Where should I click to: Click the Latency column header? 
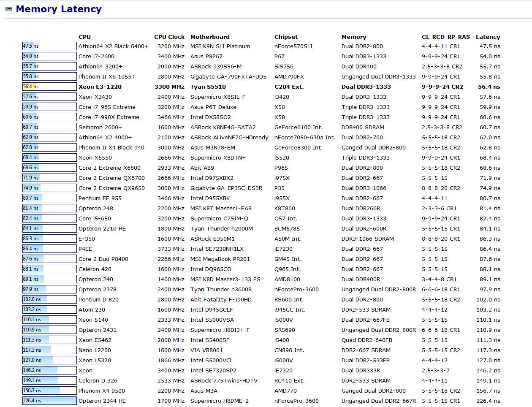[x=488, y=37]
